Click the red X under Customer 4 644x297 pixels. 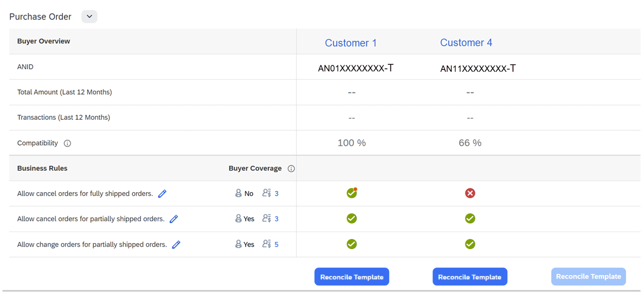click(x=470, y=193)
